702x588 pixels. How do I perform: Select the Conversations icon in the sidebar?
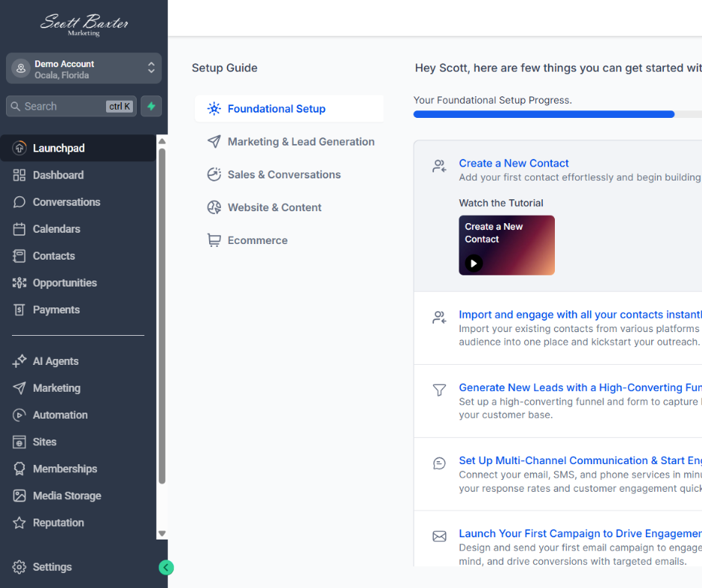click(19, 201)
